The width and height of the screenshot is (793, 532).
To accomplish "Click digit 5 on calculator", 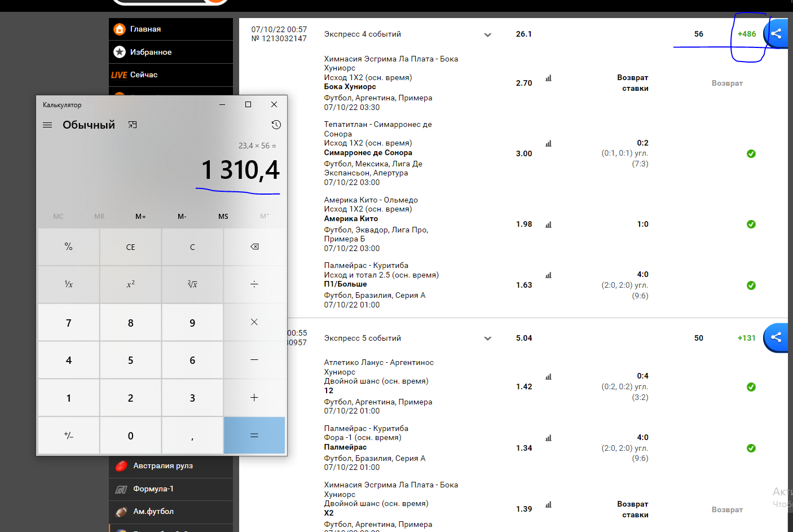I will point(130,360).
